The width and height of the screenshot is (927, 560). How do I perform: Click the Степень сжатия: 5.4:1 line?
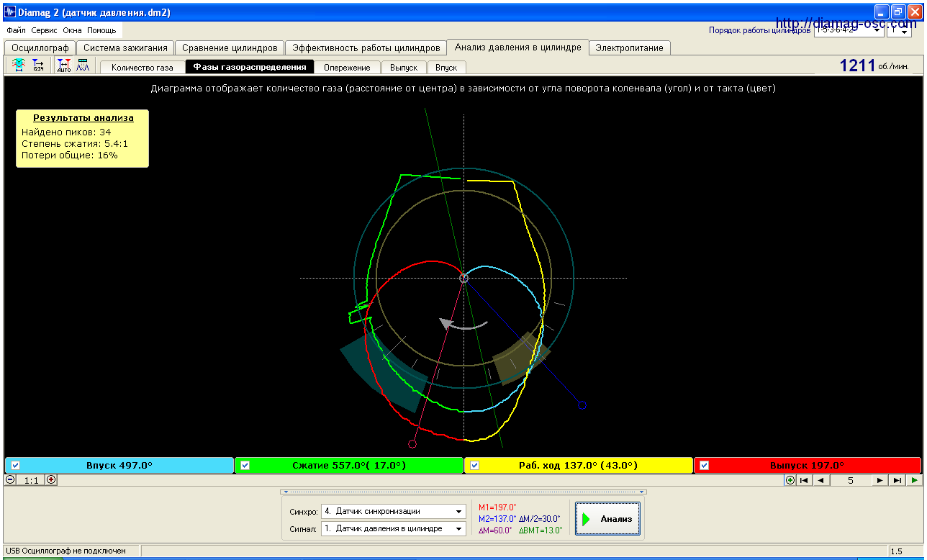tap(75, 143)
